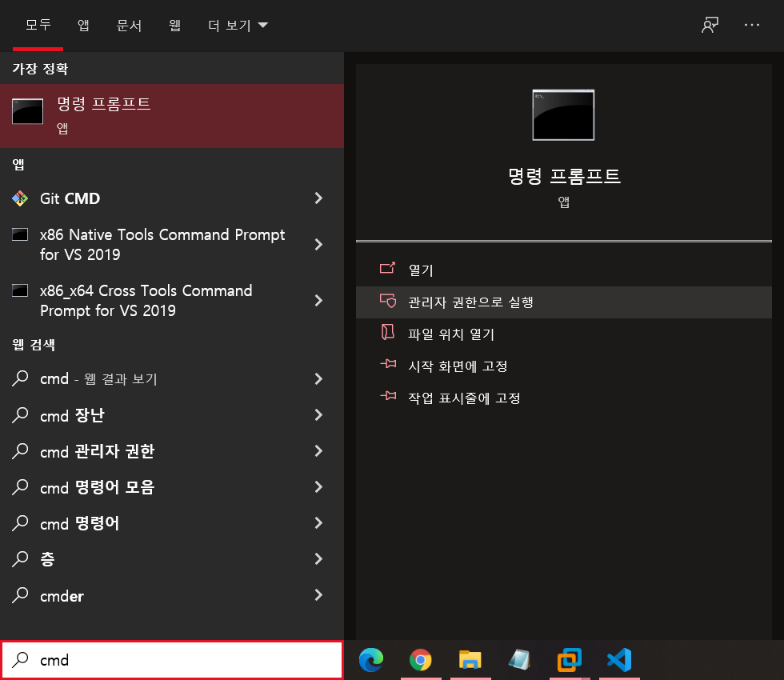
Task: Expand the x86_x64 Cross Tools Command Prompt arrow
Action: coord(318,301)
